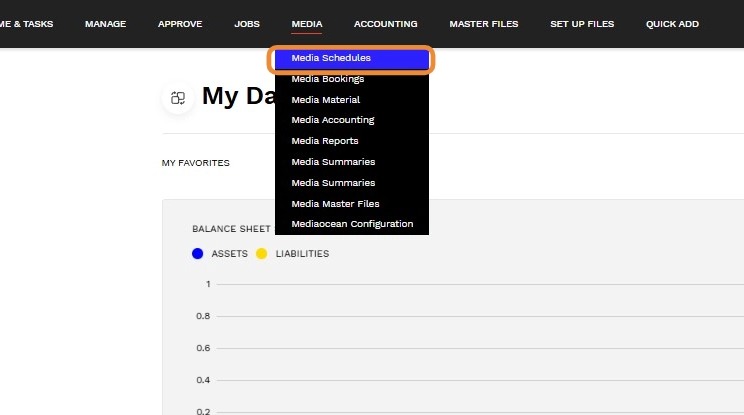
Task: Open the Quick Add menu
Action: [x=672, y=24]
